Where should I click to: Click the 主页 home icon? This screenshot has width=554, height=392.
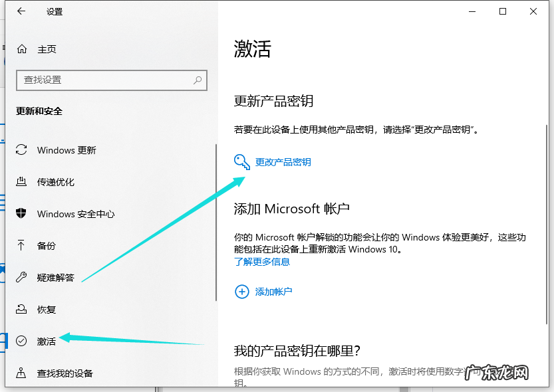point(20,49)
